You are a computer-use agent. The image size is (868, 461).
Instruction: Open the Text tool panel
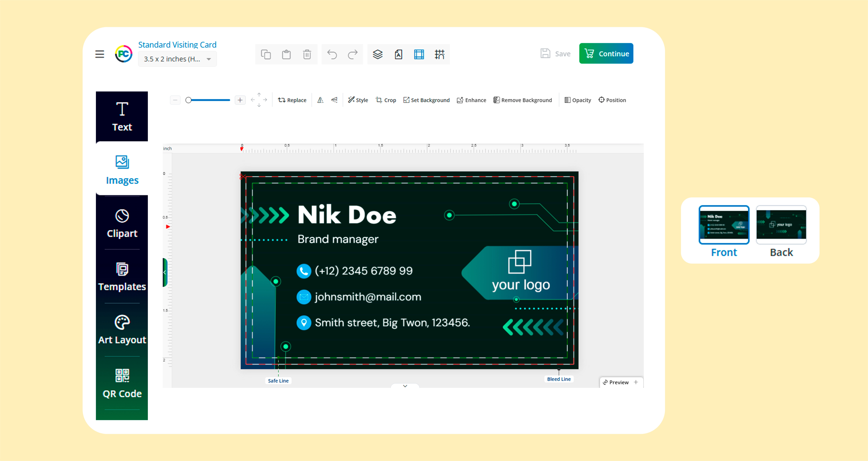click(x=122, y=116)
